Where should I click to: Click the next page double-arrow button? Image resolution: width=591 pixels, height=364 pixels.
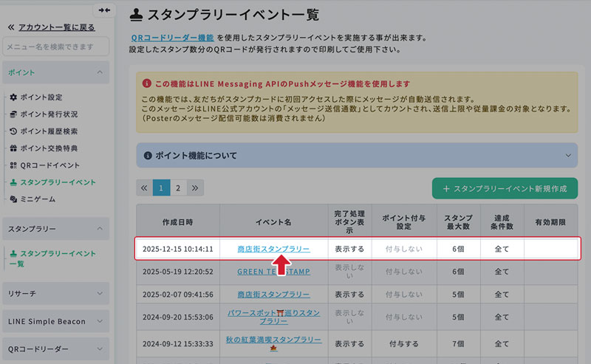tap(195, 188)
